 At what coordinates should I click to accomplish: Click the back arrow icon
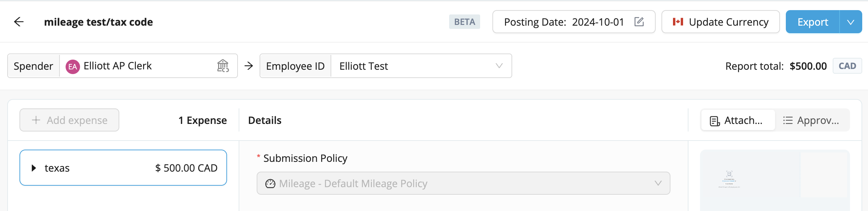(x=19, y=22)
